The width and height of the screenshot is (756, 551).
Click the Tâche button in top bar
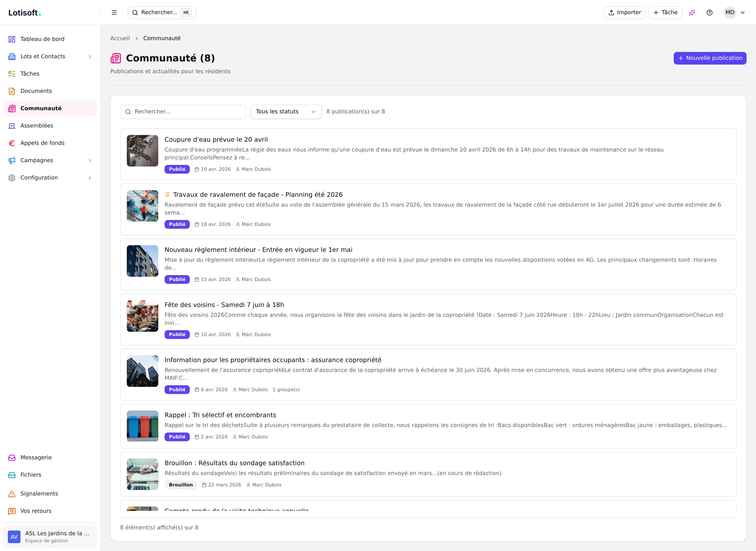tap(665, 13)
